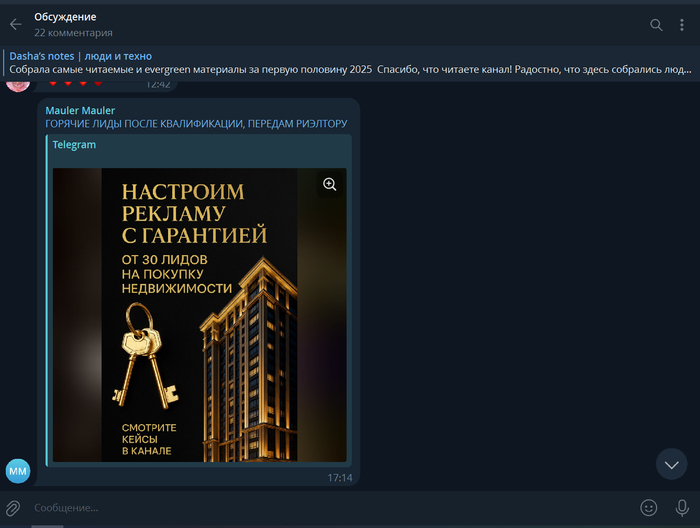
Task: Click the 17:14 message timestamp
Action: 340,478
